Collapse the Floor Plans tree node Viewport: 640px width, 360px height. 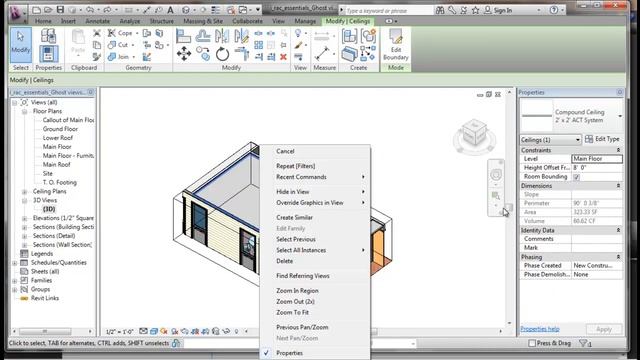click(24, 111)
